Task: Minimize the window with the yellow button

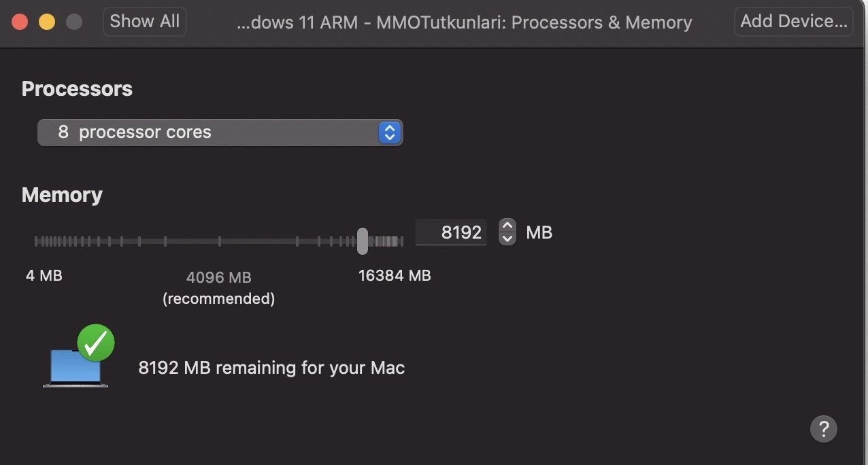Action: [x=47, y=22]
